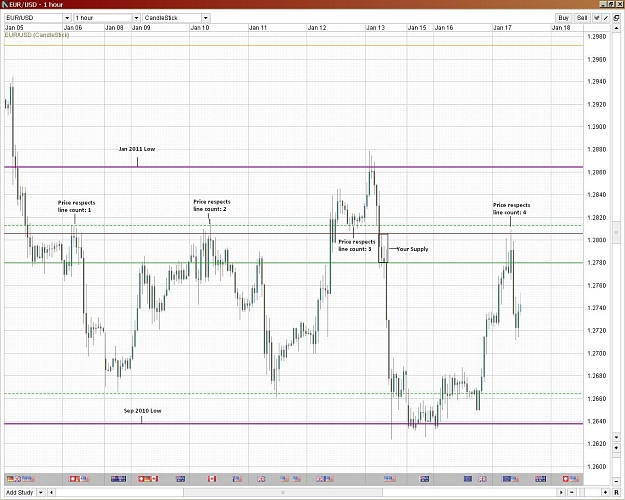Click the Sell button

[x=582, y=18]
